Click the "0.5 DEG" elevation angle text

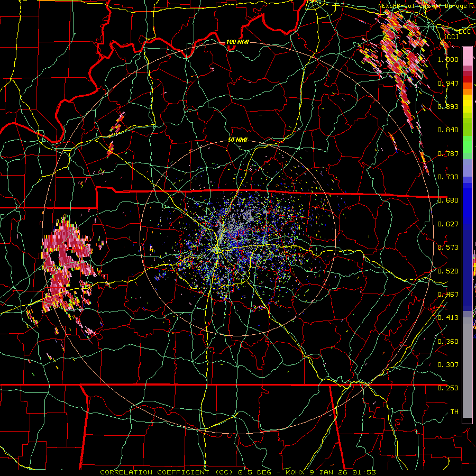[x=254, y=472]
